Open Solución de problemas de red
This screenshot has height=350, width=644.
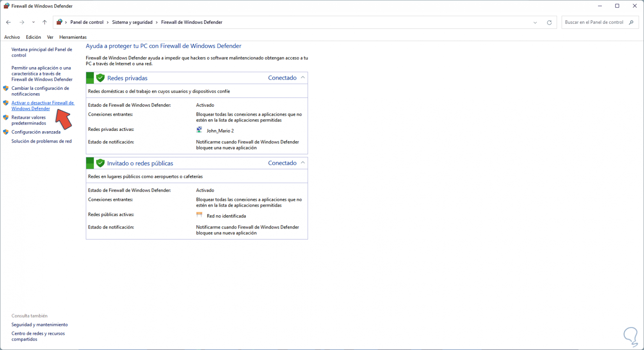(42, 141)
